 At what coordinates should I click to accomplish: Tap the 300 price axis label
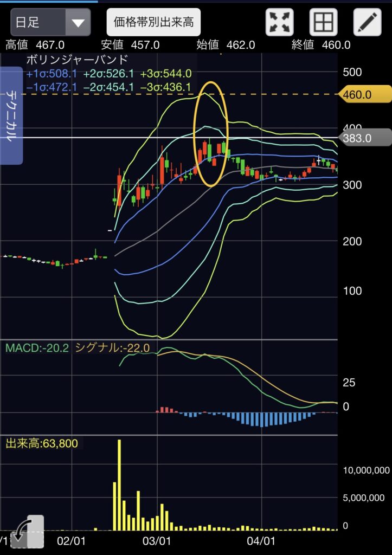click(352, 185)
